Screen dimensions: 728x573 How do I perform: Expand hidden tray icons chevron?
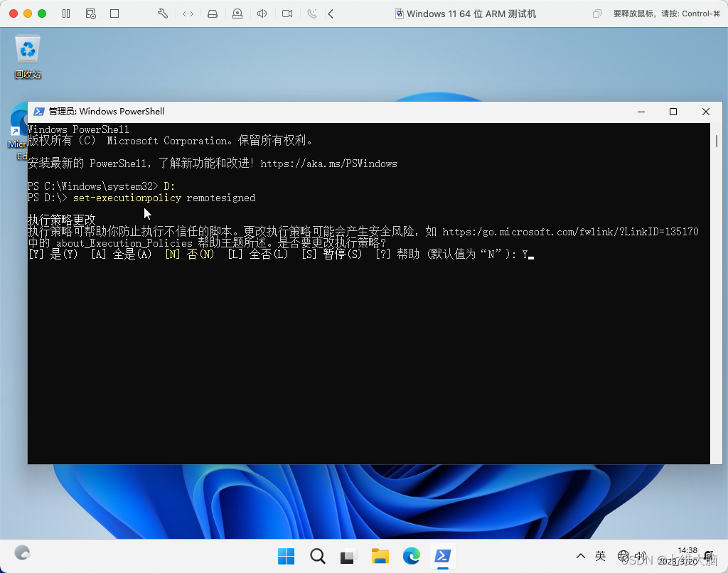[x=580, y=556]
